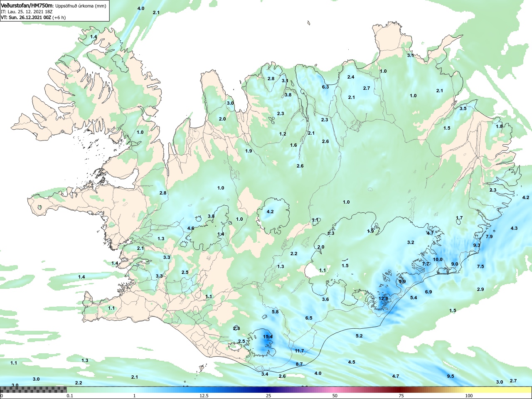Click the 4.3 value off the east coast
The image size is (532, 399).
[514, 228]
